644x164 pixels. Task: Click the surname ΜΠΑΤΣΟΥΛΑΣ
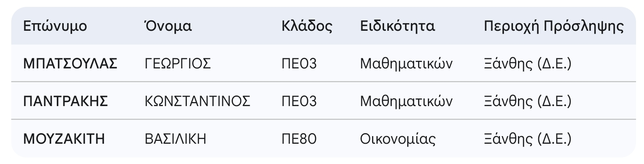click(x=70, y=64)
